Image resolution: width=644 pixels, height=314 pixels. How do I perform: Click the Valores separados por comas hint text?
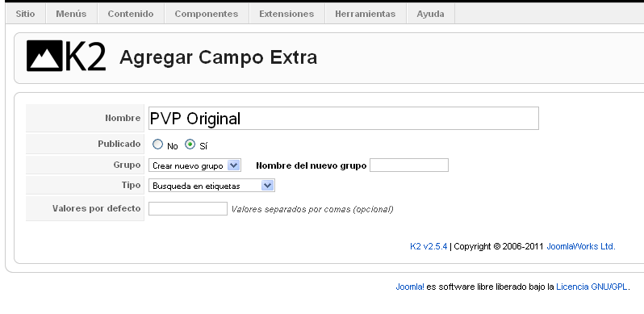[312, 209]
